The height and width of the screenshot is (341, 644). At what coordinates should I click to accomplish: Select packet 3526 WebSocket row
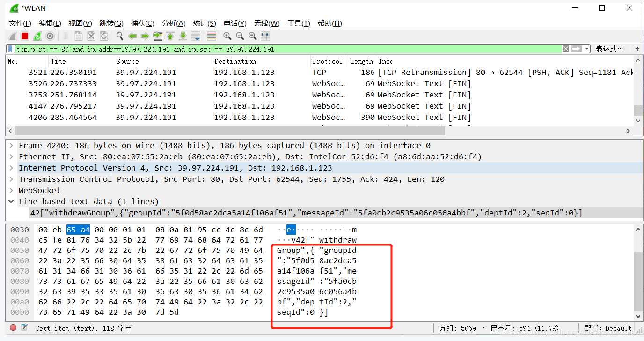coord(320,84)
